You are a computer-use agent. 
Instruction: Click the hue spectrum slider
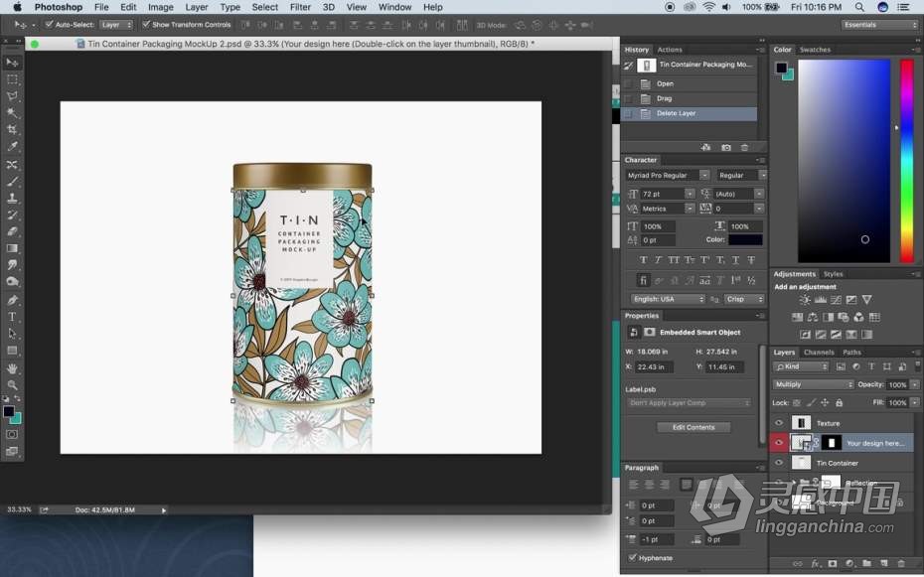(x=906, y=160)
